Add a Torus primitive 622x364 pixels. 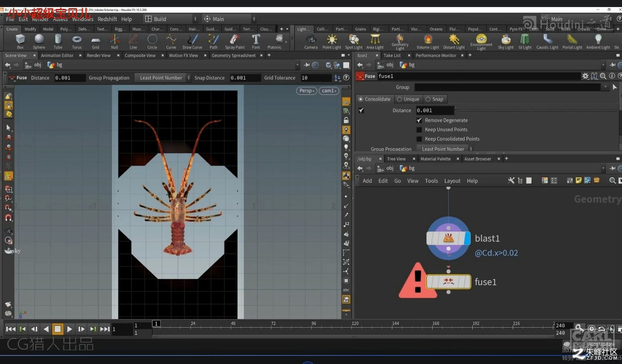77,42
